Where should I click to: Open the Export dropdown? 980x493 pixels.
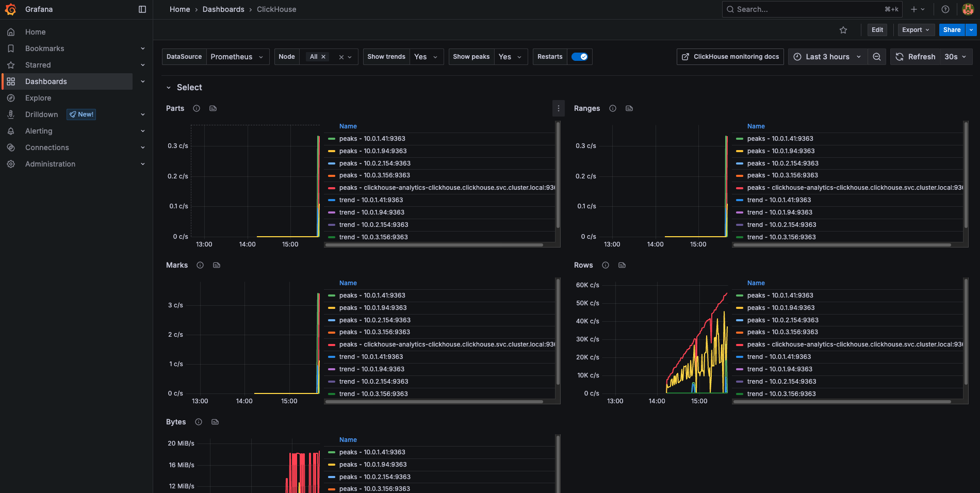[x=916, y=30]
